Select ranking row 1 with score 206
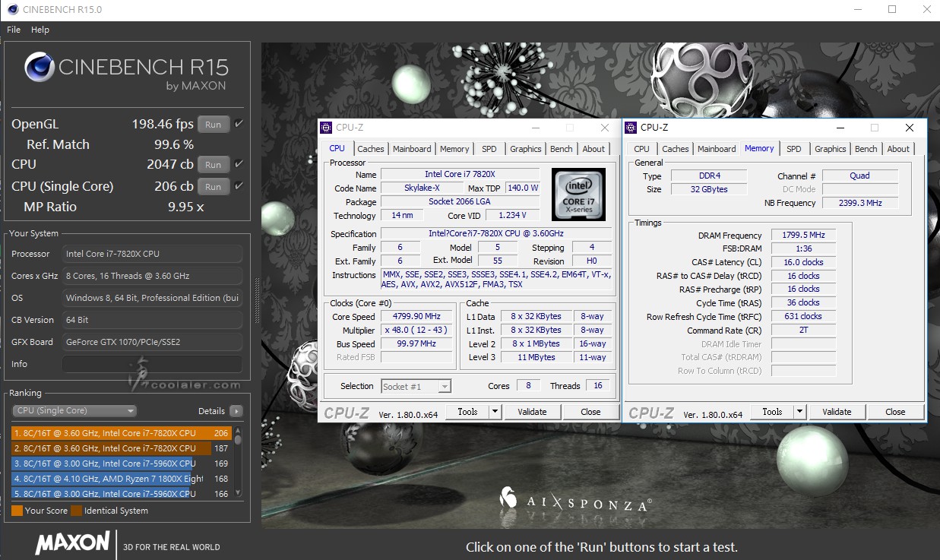940x560 pixels. click(x=122, y=433)
